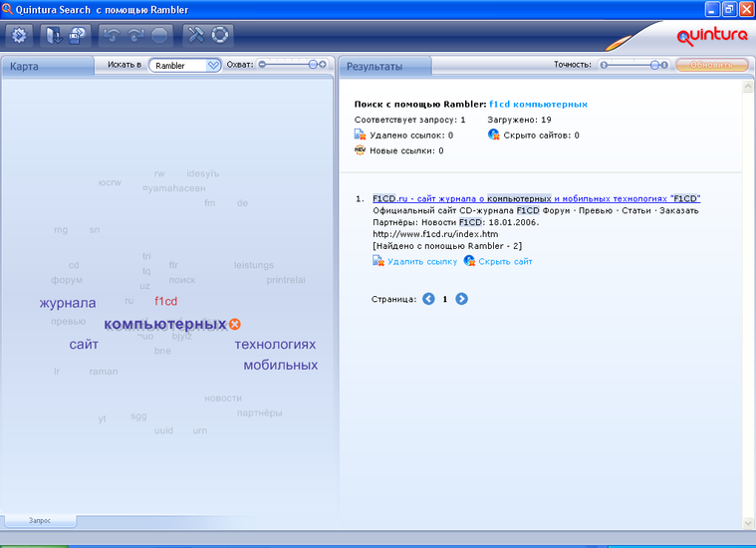The width and height of the screenshot is (756, 548).
Task: Click the Quintura logo
Action: coord(712,36)
